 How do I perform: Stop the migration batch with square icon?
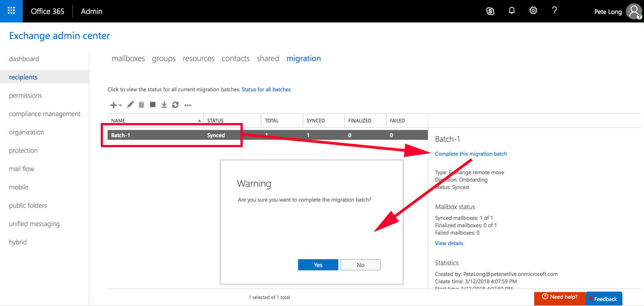[x=152, y=104]
